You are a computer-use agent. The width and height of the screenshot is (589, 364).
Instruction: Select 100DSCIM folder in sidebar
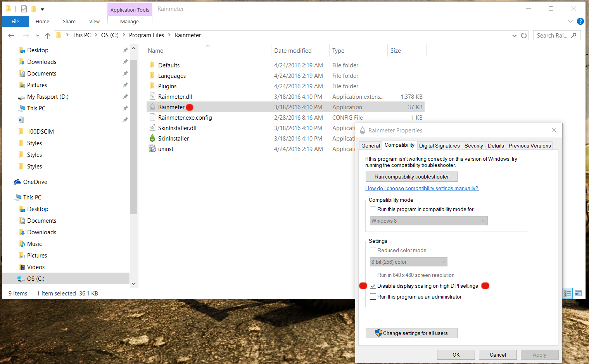pyautogui.click(x=40, y=132)
